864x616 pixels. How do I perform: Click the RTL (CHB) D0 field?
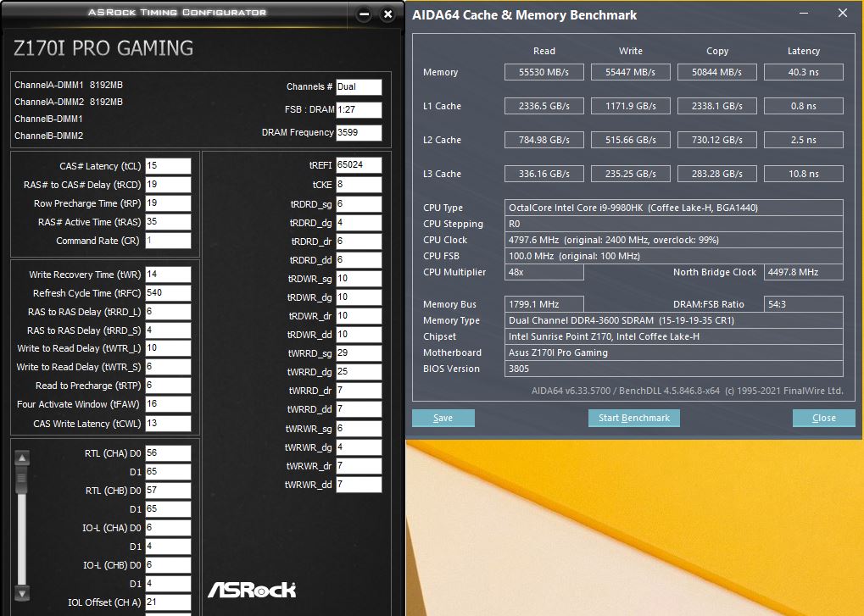tap(168, 491)
